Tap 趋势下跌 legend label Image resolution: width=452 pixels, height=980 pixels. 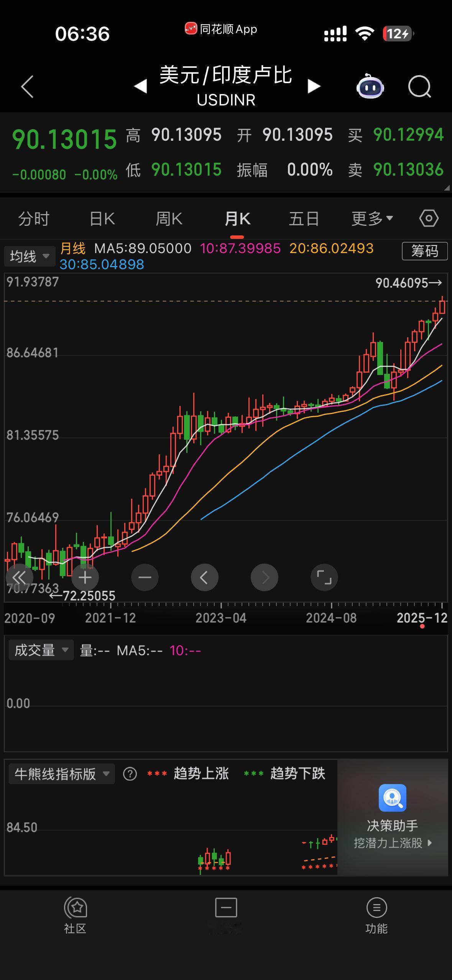(298, 774)
